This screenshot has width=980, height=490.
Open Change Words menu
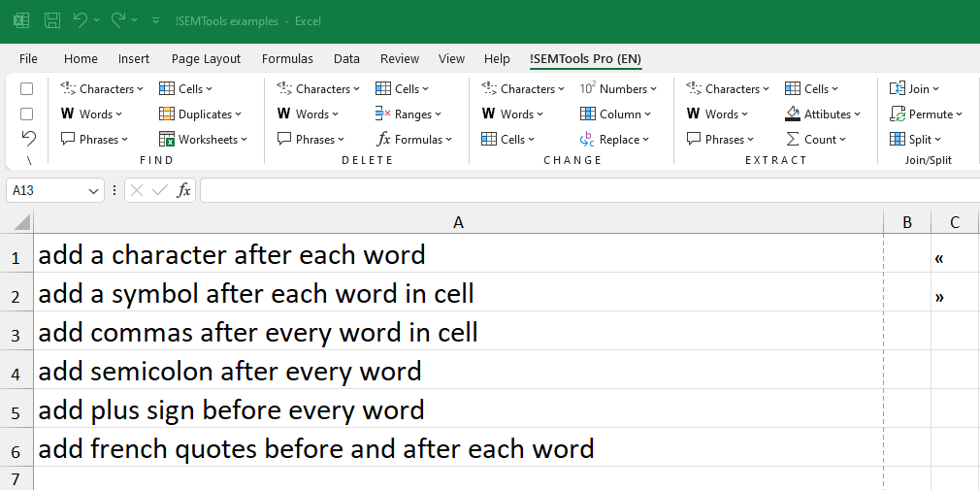512,114
